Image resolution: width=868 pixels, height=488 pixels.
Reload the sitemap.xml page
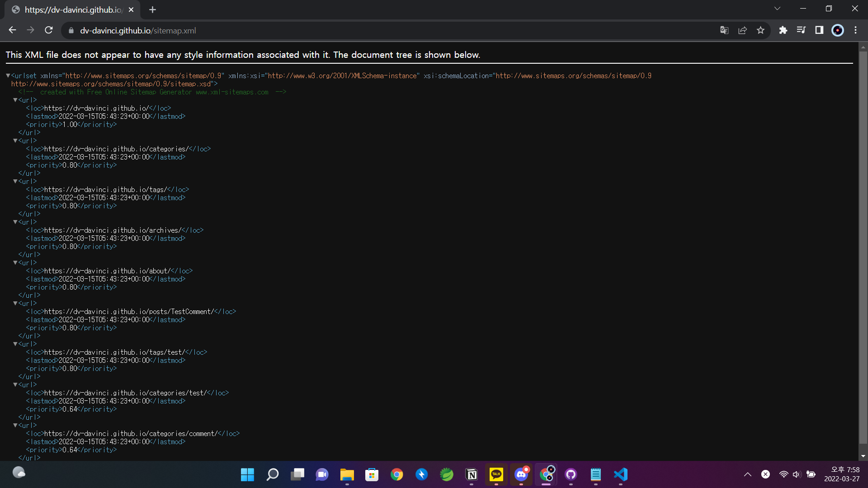(x=49, y=30)
